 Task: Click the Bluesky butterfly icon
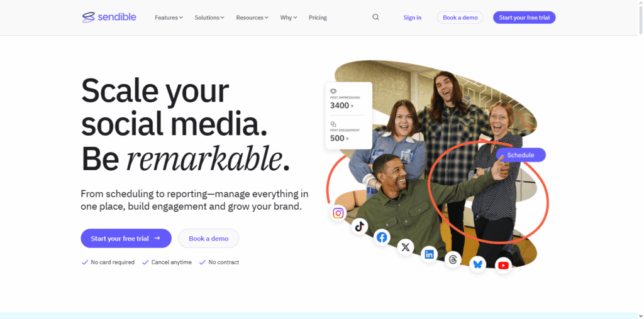click(478, 264)
